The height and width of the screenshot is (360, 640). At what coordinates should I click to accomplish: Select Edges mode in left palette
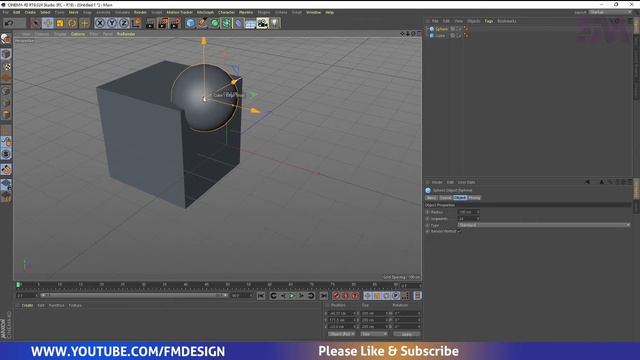[6, 103]
